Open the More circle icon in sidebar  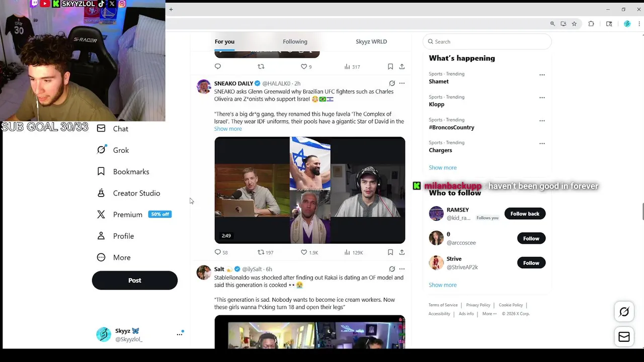pos(101,257)
